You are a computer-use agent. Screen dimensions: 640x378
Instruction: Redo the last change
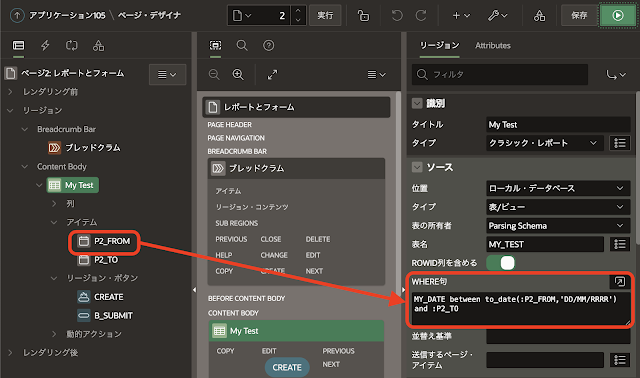tap(421, 16)
